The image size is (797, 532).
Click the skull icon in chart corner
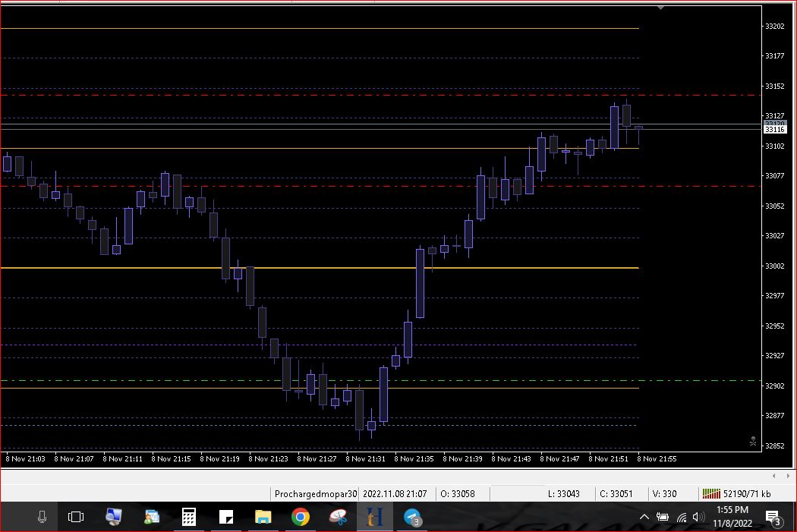[752, 441]
